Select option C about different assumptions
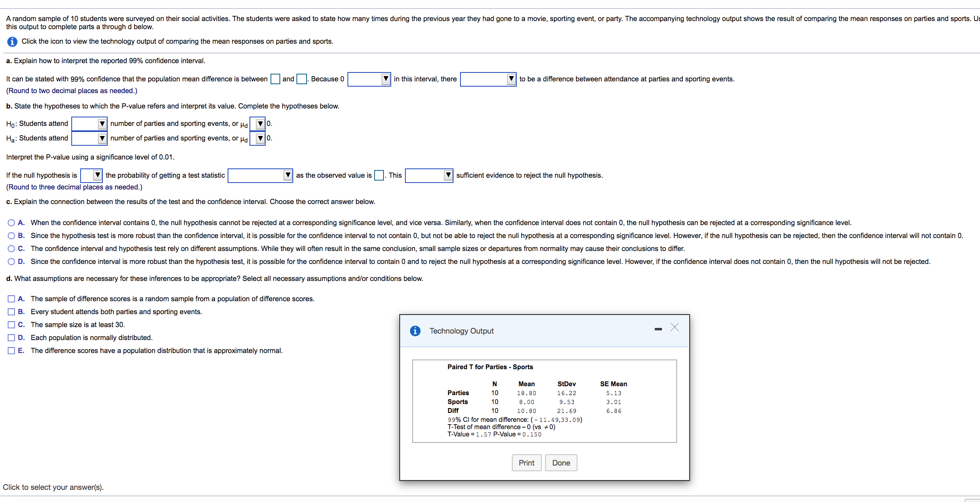This screenshot has height=502, width=980. (x=11, y=249)
